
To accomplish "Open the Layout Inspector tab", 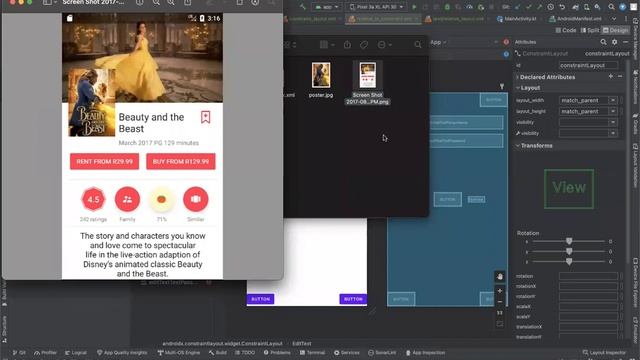I will coord(604,353).
